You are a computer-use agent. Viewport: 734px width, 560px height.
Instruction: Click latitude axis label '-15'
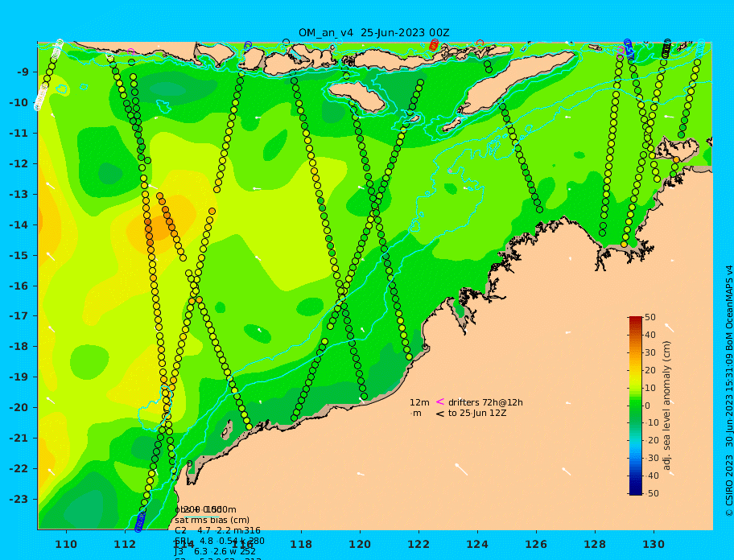19,255
